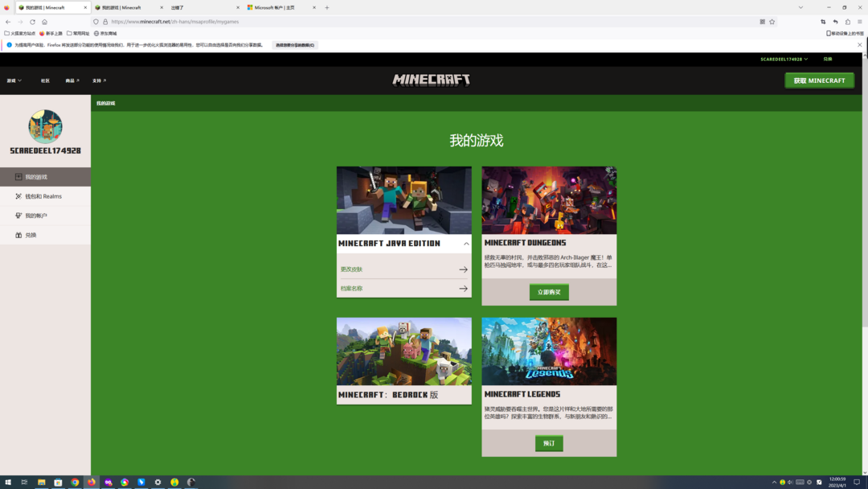
Task: Click the Minecraft Bedrock artwork
Action: pos(404,351)
